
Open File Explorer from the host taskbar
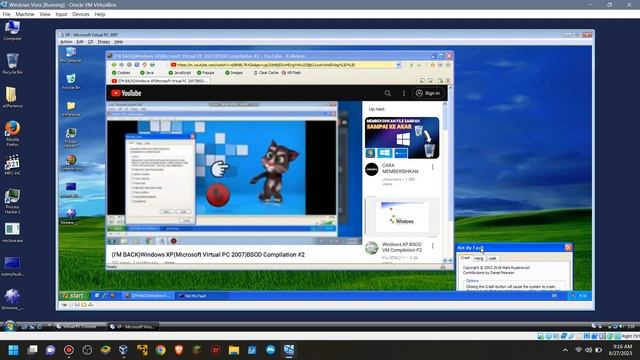[x=234, y=350]
